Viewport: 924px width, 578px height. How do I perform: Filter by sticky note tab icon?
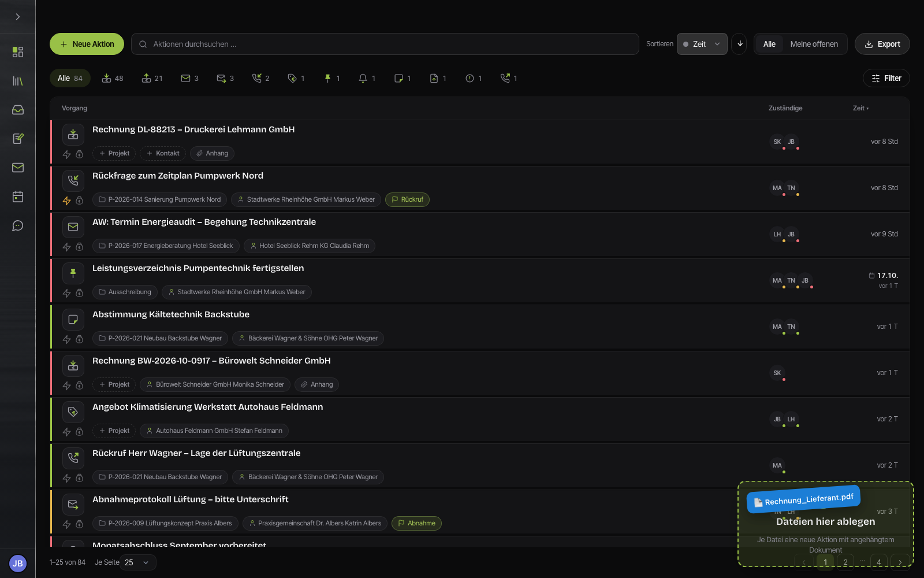coord(403,78)
